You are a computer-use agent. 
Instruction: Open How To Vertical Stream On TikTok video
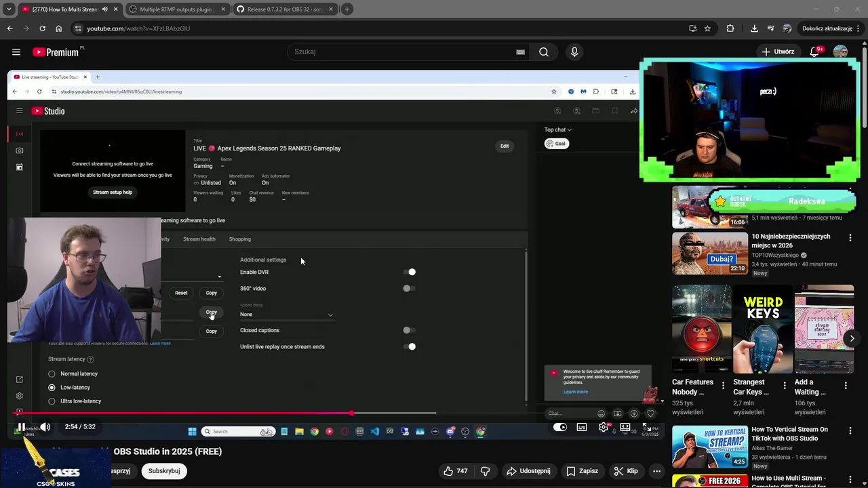[789, 434]
